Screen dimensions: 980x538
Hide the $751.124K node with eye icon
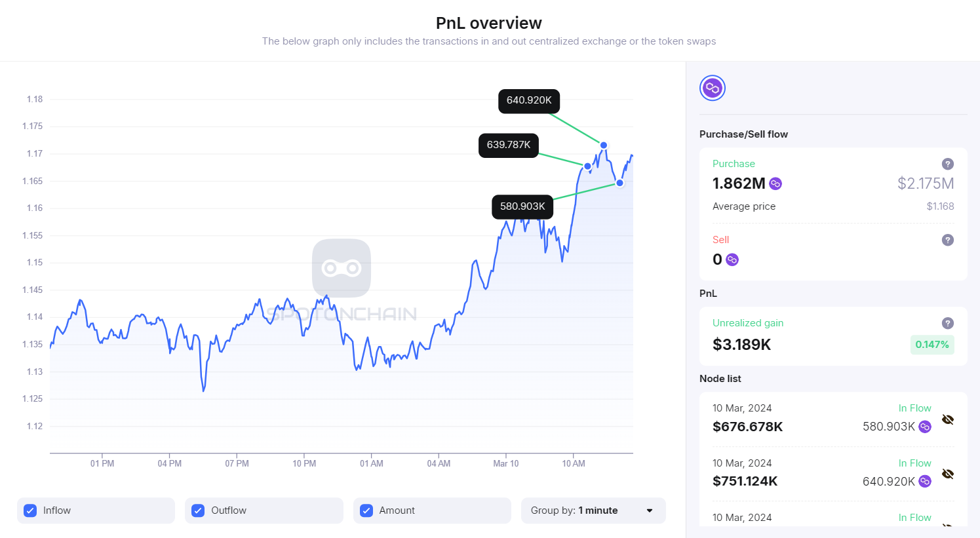(x=947, y=474)
